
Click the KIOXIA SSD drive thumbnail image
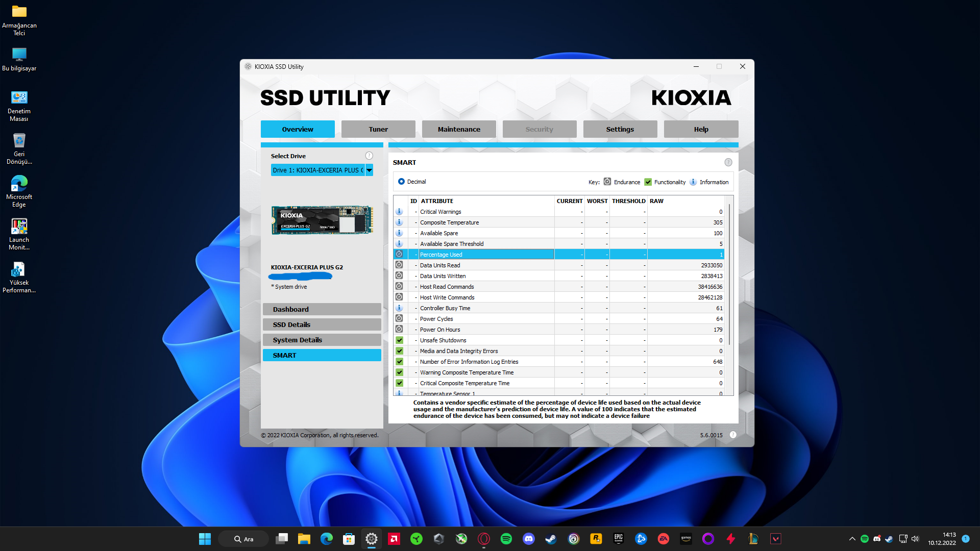pos(322,220)
